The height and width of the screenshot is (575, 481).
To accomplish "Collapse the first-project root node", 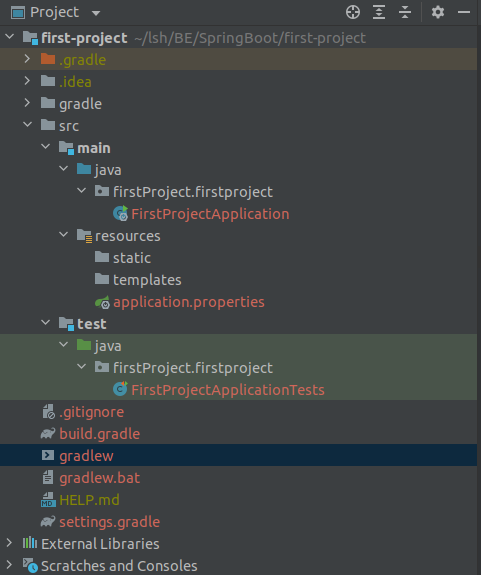I will [10, 37].
